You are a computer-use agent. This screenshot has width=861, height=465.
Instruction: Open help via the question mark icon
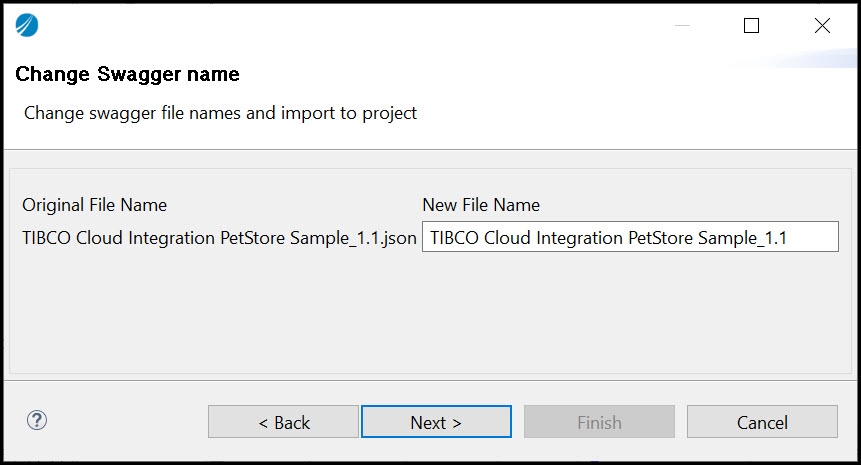(x=37, y=420)
